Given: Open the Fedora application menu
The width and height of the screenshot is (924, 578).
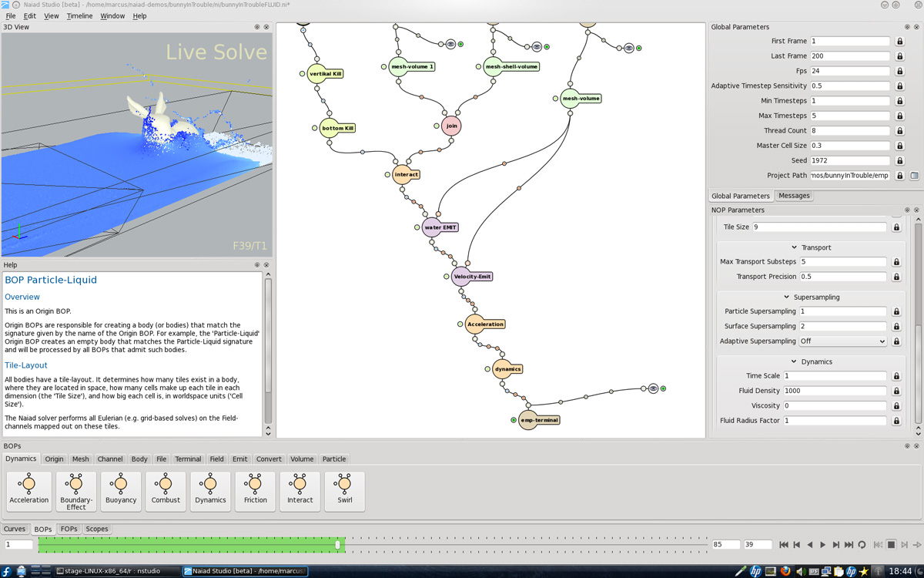Looking at the screenshot, I should click(7, 571).
